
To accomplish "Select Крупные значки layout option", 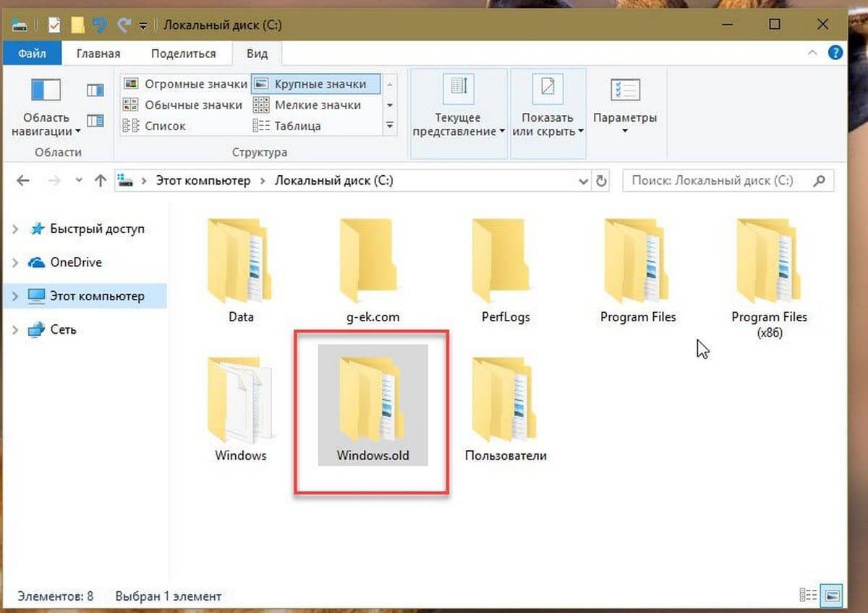I will (315, 84).
